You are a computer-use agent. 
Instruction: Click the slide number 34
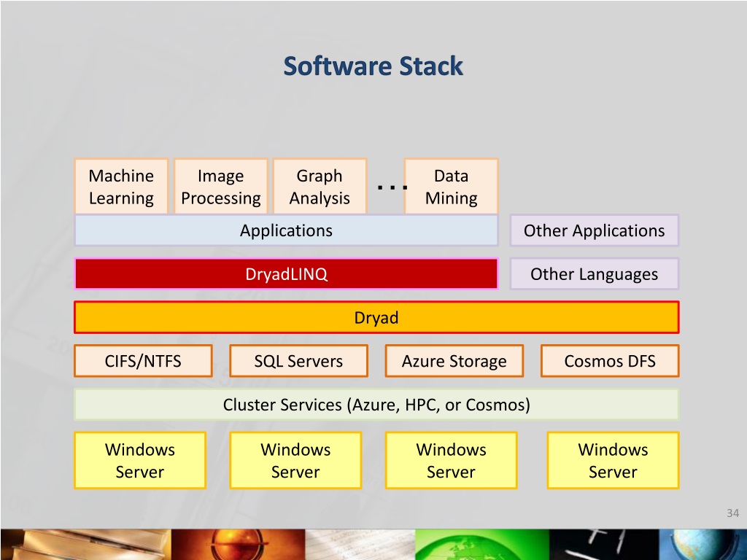(732, 513)
